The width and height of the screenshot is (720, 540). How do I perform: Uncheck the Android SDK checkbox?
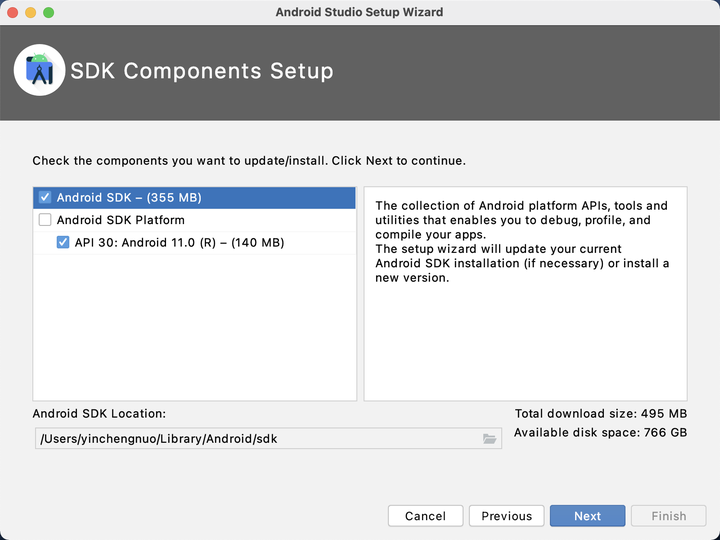45,197
